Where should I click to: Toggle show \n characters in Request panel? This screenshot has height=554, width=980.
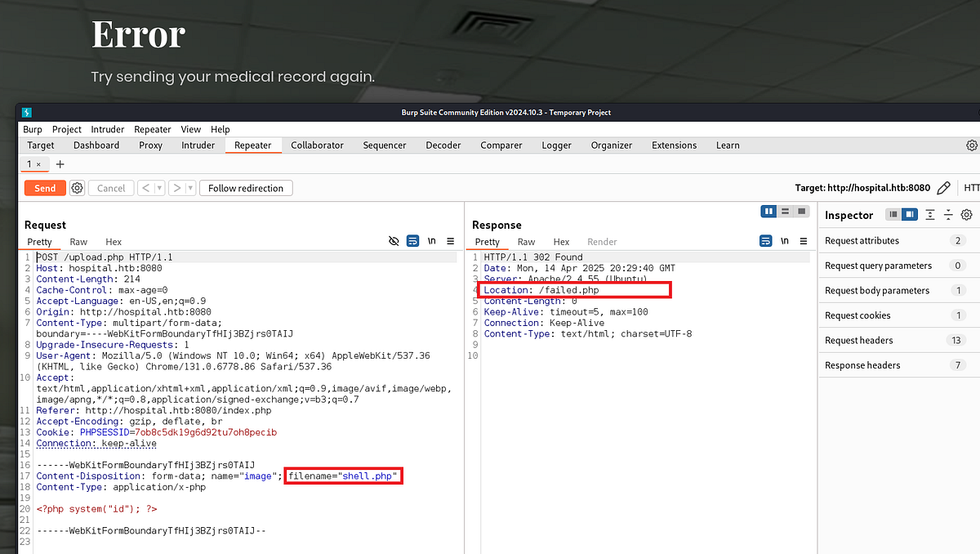point(432,241)
